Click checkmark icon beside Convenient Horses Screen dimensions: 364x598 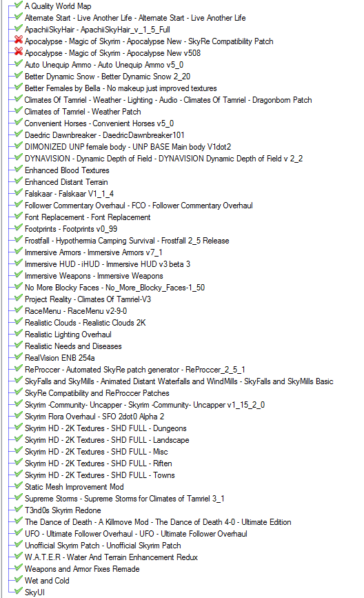click(x=19, y=122)
